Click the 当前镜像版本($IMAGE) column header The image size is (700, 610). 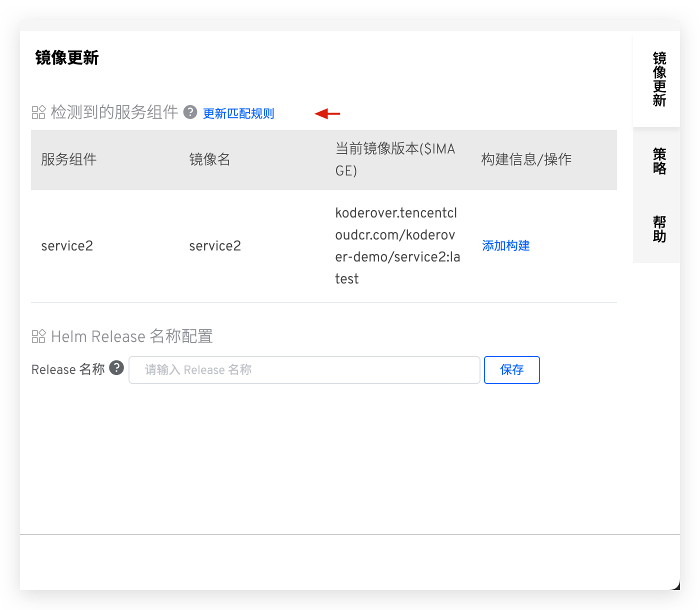395,159
